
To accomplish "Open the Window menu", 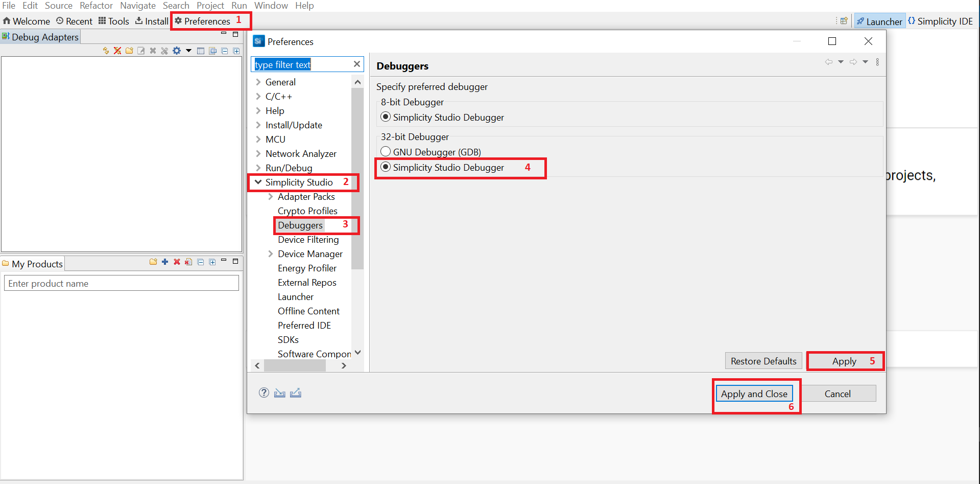I will (271, 6).
